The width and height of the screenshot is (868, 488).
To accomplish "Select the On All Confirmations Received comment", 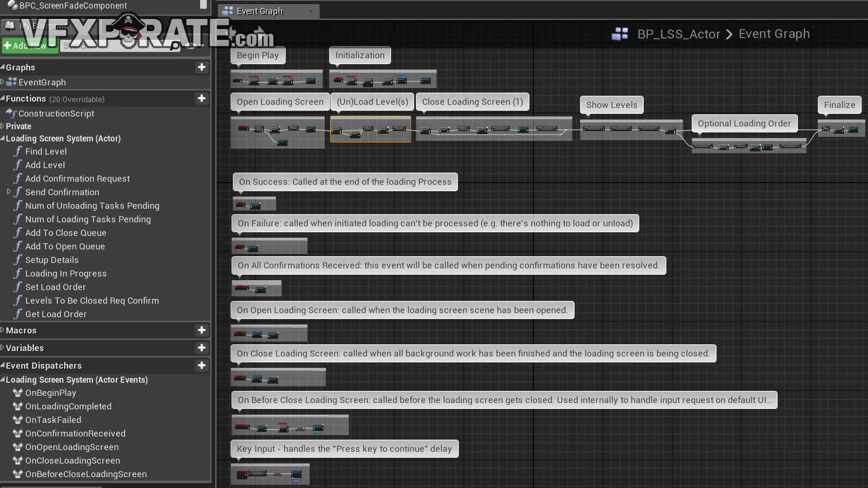I will (448, 265).
